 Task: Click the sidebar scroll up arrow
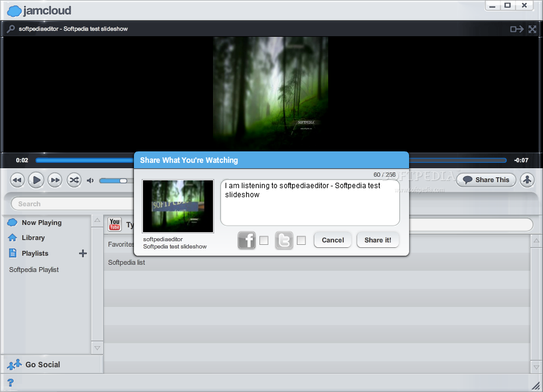point(97,220)
